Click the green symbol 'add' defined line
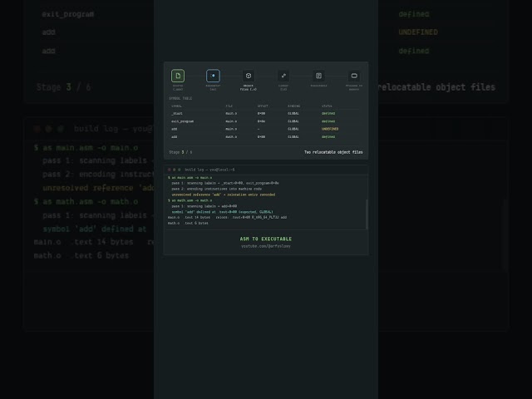The image size is (532, 399). pyautogui.click(x=222, y=212)
